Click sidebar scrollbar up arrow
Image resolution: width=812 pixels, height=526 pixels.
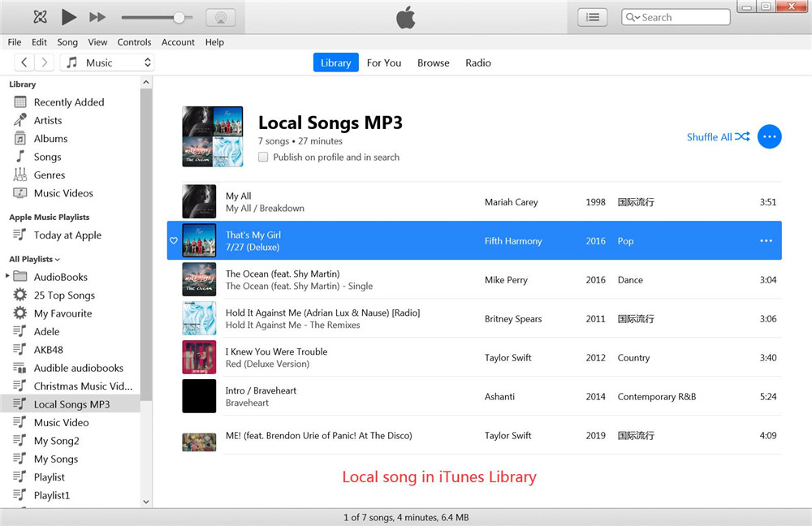tap(146, 82)
